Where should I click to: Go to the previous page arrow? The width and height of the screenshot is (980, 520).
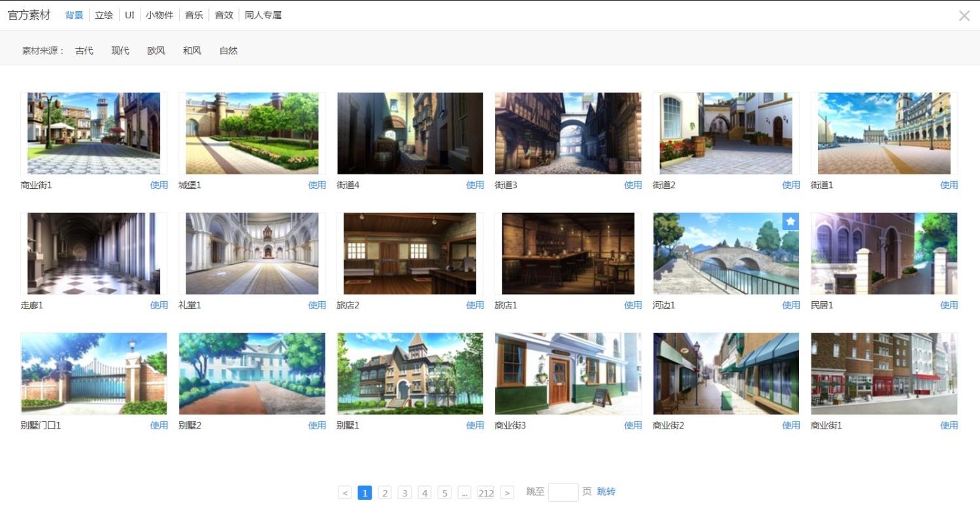[345, 493]
